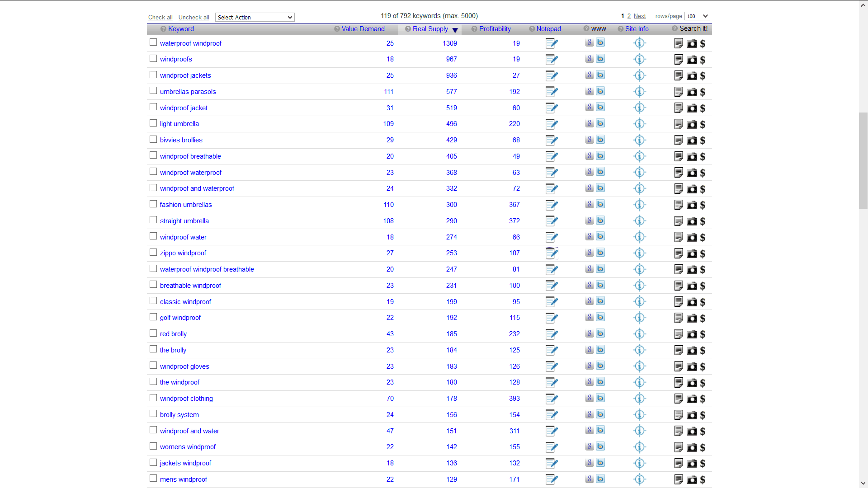Open Site Info icon for jackets windproof

(x=640, y=463)
